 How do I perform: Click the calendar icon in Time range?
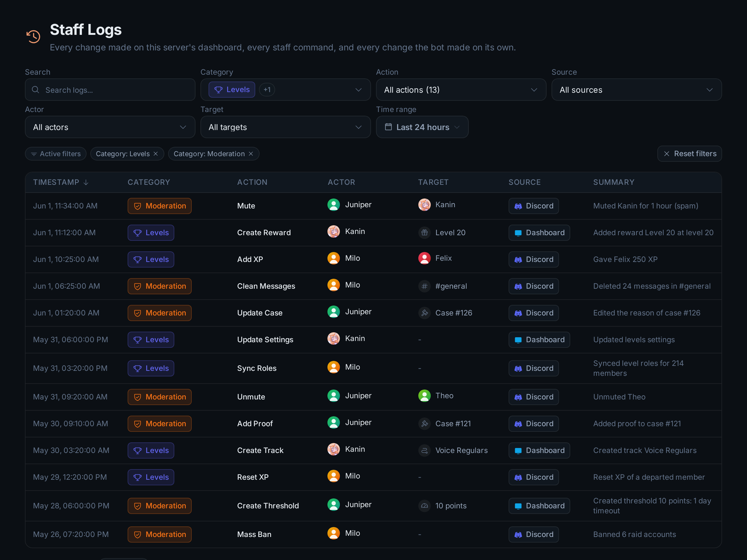[388, 127]
